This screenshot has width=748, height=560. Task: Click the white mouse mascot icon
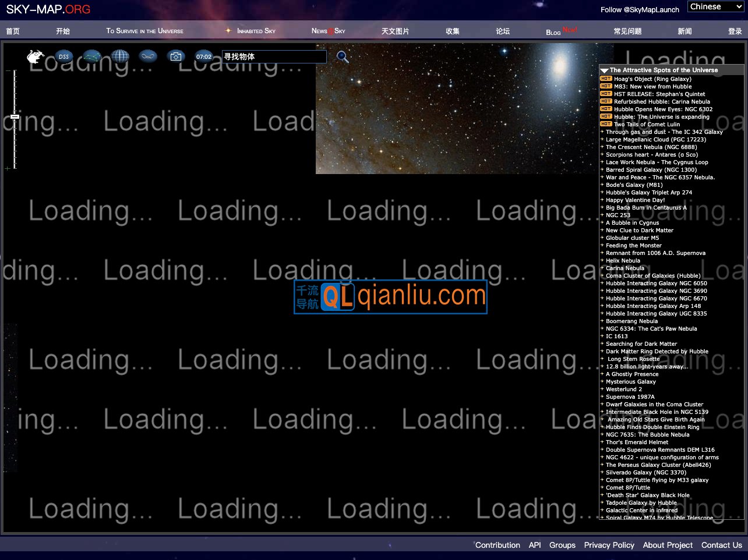click(36, 56)
